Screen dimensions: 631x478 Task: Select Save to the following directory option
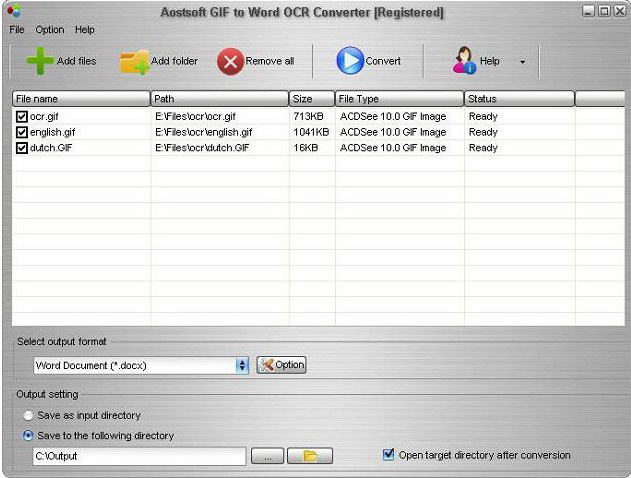pos(28,435)
